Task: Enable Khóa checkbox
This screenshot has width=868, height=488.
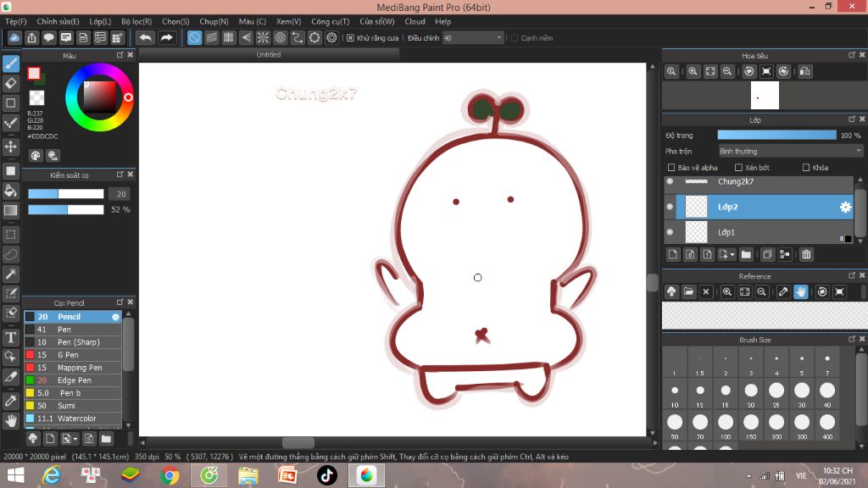Action: pos(806,167)
